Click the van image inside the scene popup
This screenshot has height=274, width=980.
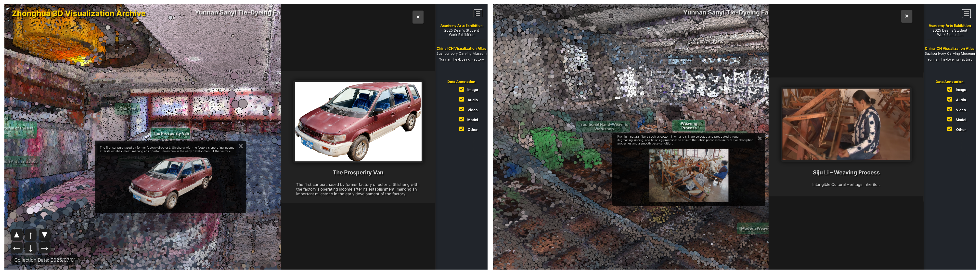pos(170,183)
